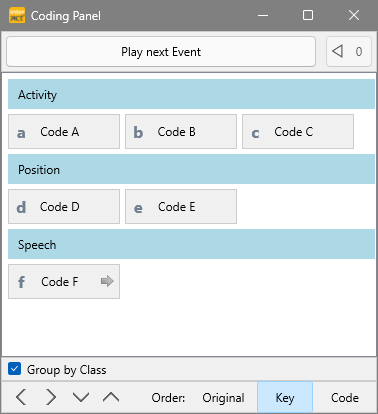The width and height of the screenshot is (378, 414).
Task: Click the Coding Panel app icon
Action: tap(17, 15)
